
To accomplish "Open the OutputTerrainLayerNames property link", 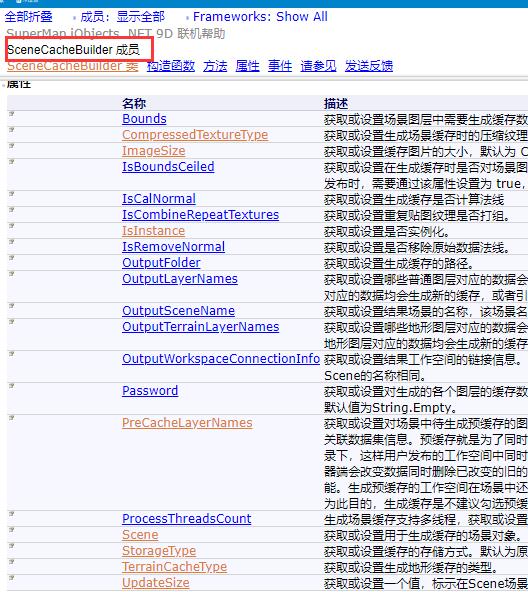I will click(201, 327).
